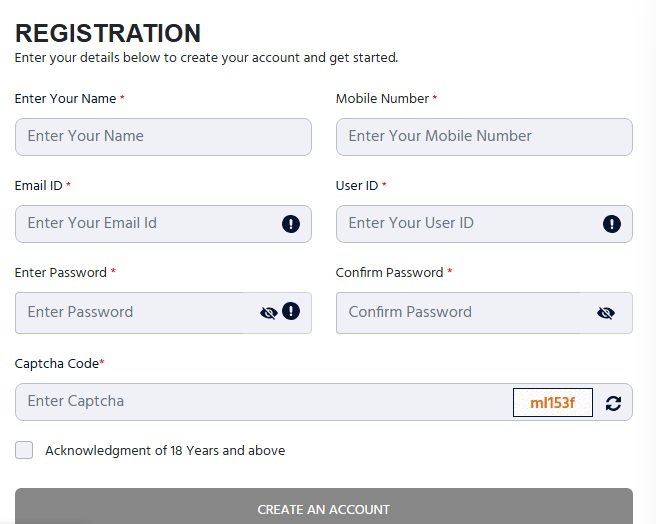Click the User ID info exclamation icon
The height and width of the screenshot is (524, 656).
pyautogui.click(x=612, y=224)
